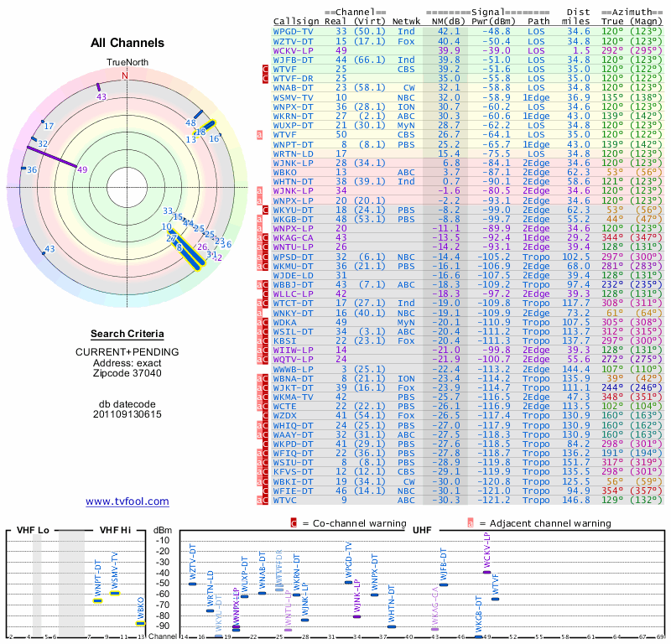
Task: Click purple channel 49 label on radar plot
Action: coord(82,170)
